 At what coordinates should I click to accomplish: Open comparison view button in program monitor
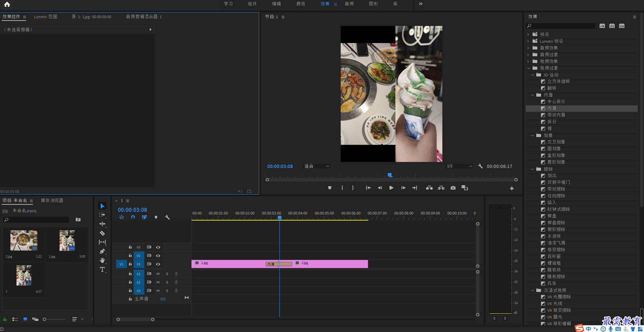465,188
